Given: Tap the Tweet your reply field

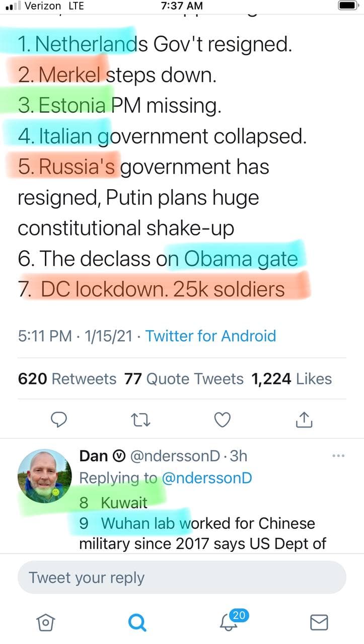Looking at the screenshot, I should 182,578.
